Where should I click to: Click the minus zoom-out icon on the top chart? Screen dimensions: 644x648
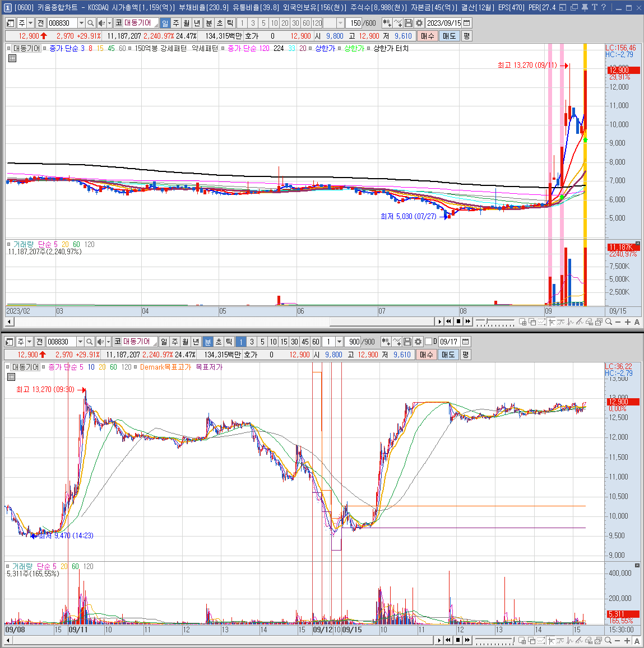tap(618, 322)
